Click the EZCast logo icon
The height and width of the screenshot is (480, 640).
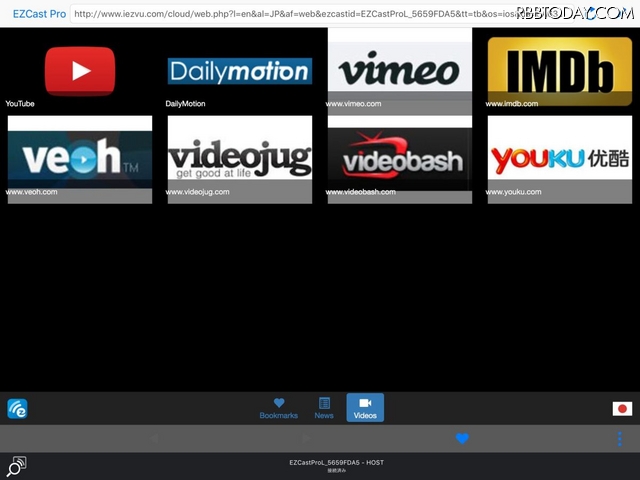[x=18, y=409]
